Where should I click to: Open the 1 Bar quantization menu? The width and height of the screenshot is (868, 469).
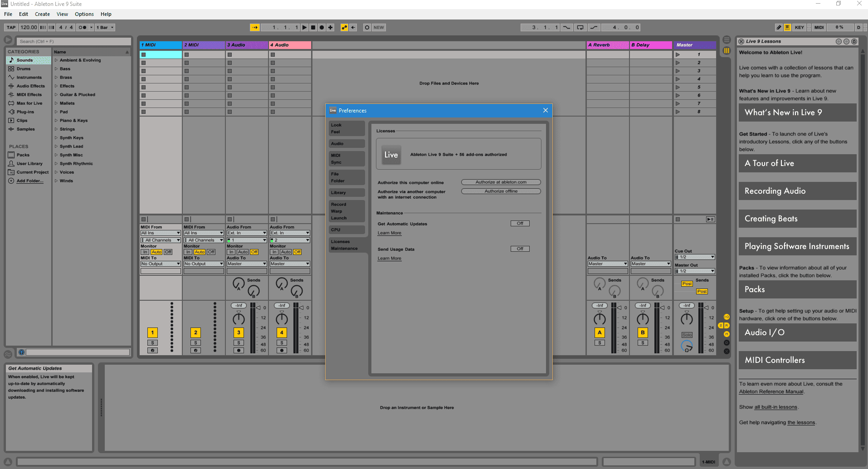[105, 27]
